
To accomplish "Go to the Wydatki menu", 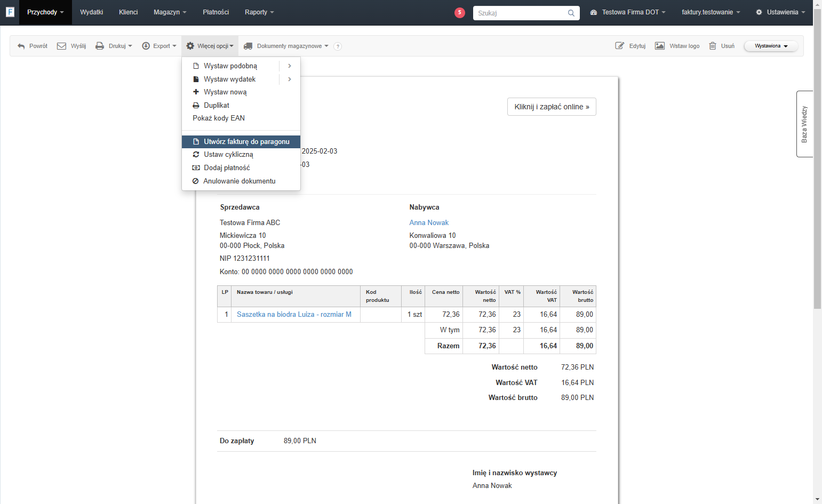I will click(92, 12).
